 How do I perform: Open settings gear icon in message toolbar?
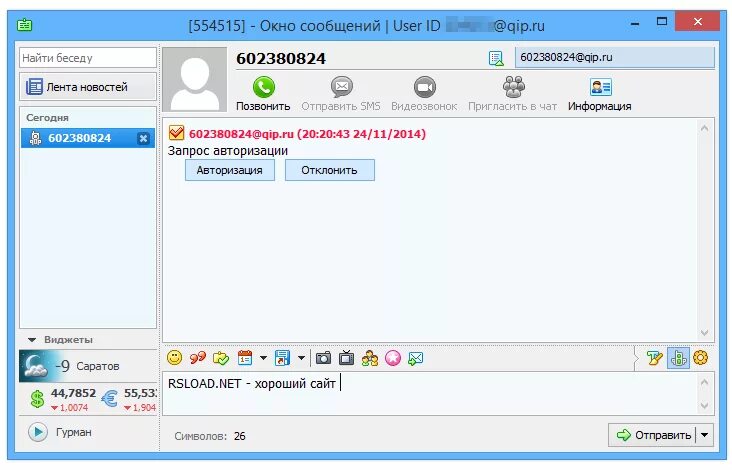701,358
